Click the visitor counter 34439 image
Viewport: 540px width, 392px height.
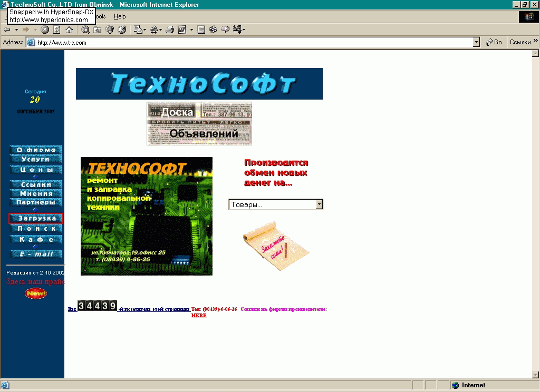98,305
